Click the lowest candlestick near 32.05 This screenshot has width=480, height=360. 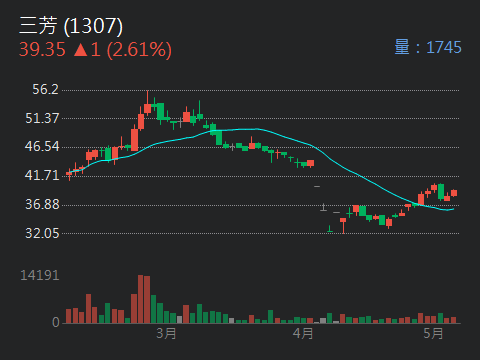(343, 225)
